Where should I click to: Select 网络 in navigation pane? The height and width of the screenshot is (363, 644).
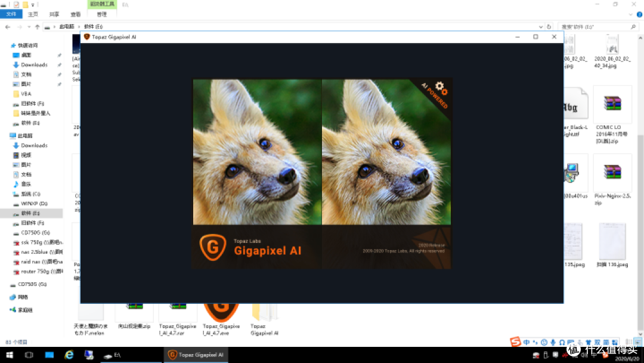pos(23,297)
